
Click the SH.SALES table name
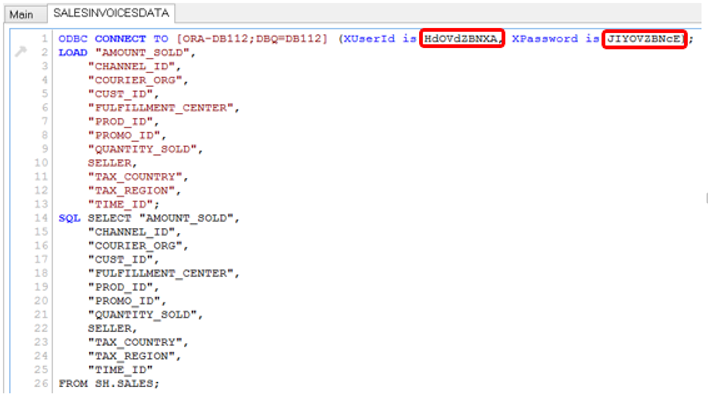pyautogui.click(x=124, y=384)
